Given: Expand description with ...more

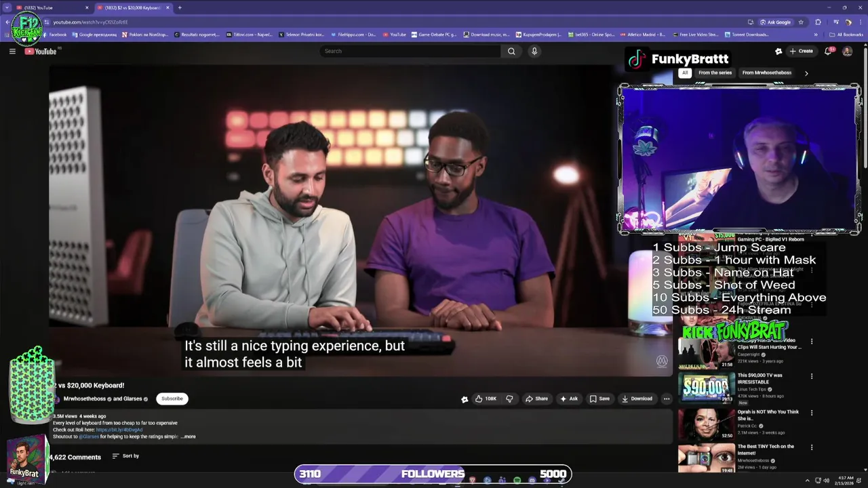Looking at the screenshot, I should point(189,436).
